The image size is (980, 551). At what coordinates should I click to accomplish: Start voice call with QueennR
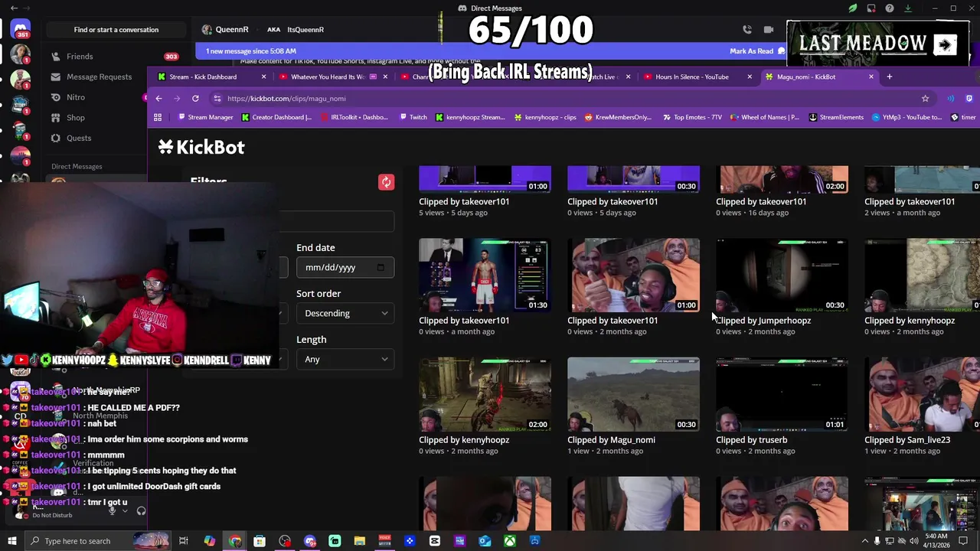[747, 30]
